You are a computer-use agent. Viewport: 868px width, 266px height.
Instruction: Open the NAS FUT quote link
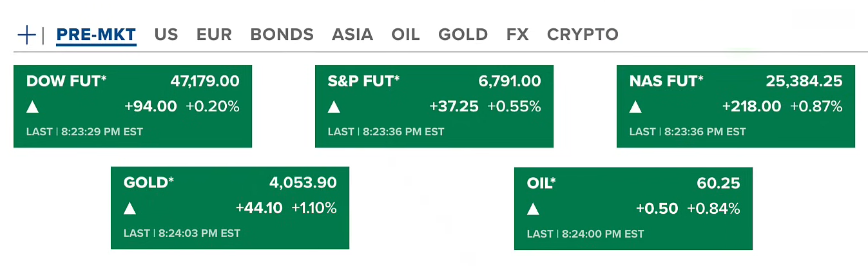point(666,81)
